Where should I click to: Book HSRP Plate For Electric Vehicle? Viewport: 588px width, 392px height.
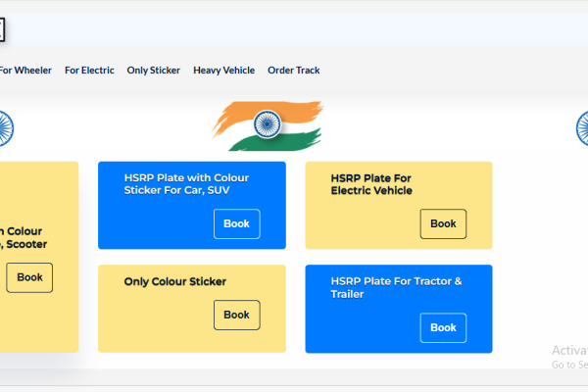coord(443,224)
